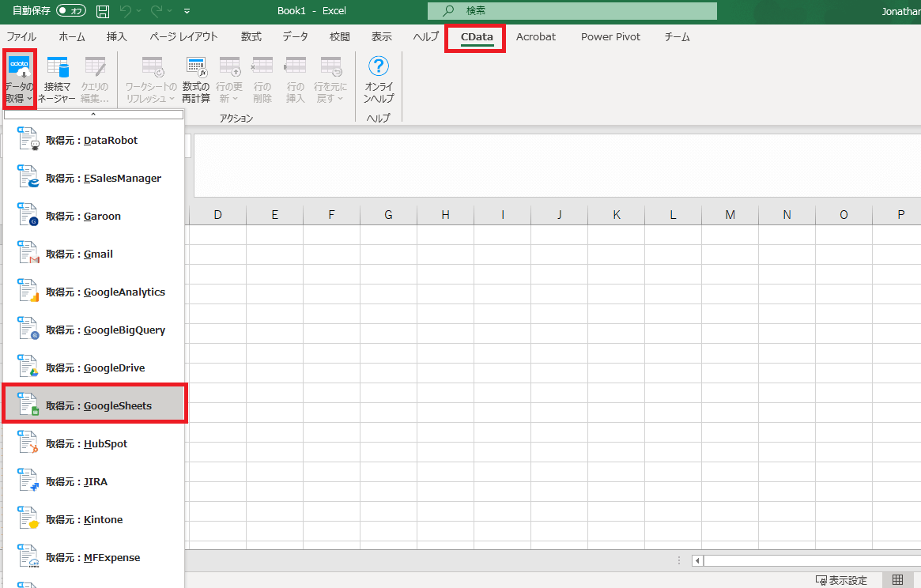Viewport: 921px width, 588px height.
Task: Open the 行の更新 dropdown
Action: [228, 79]
